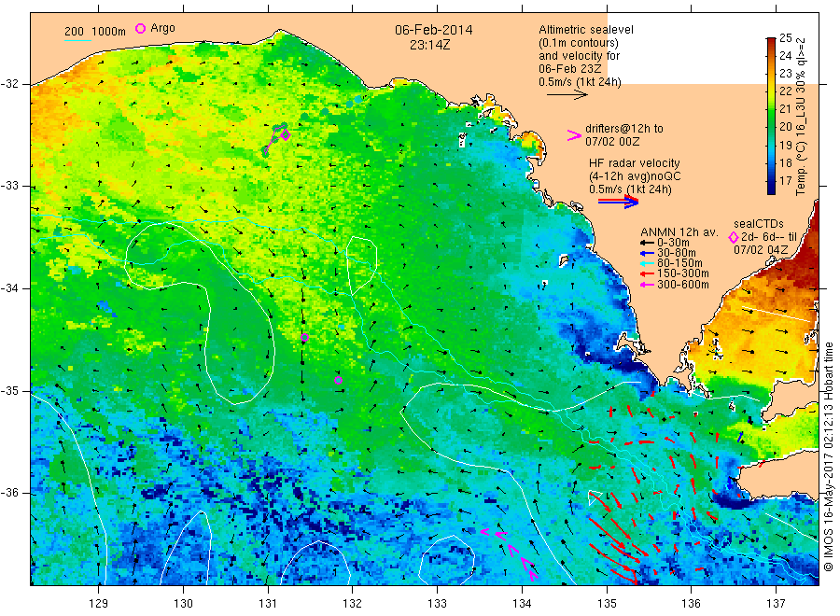Click the longitude axis label 134
This screenshot has width=840, height=616.
pos(522,604)
